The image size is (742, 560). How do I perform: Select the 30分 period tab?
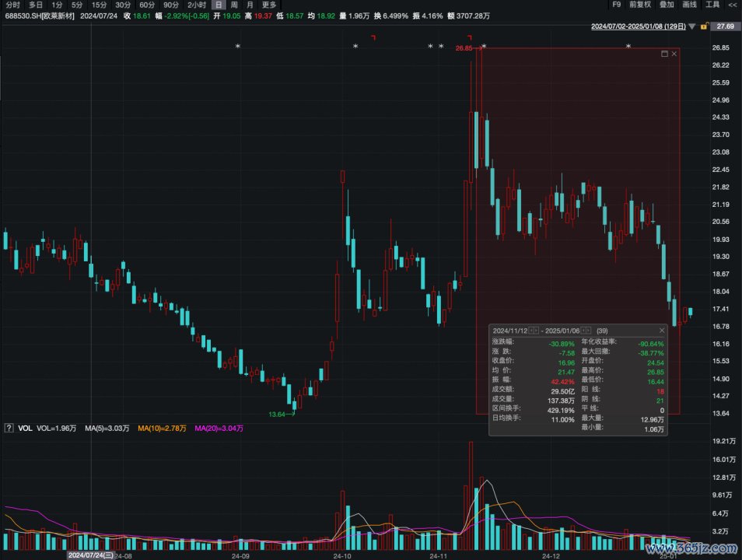[123, 5]
